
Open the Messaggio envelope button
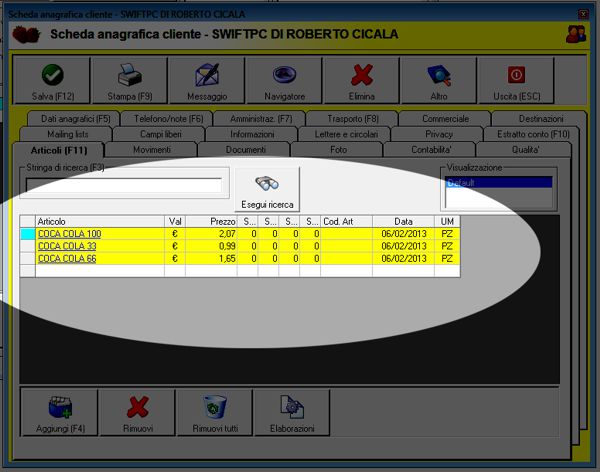pos(207,80)
